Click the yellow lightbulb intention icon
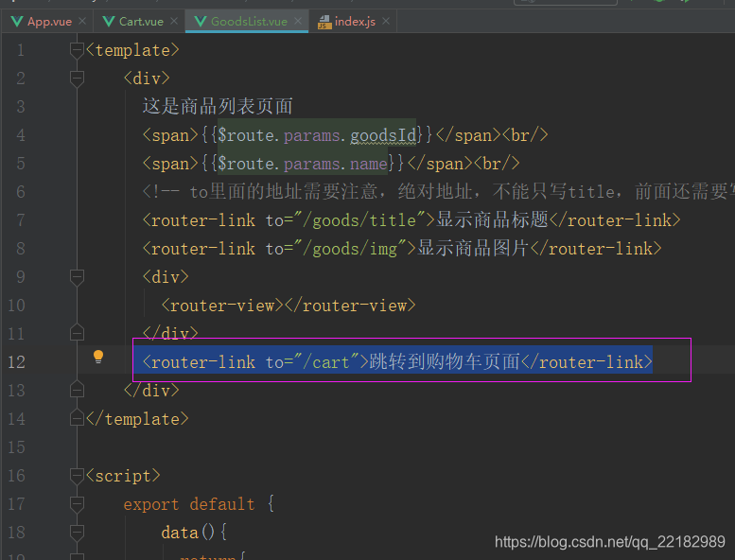Screen dimensions: 735x560 [98, 357]
